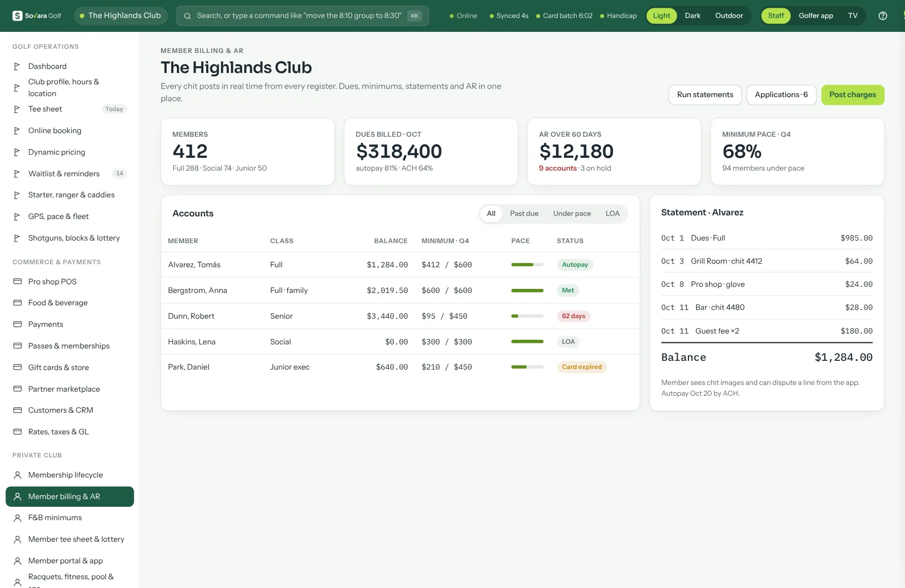Image resolution: width=905 pixels, height=588 pixels.
Task: Click the pace bar for Dunn, Robert
Action: tap(527, 316)
